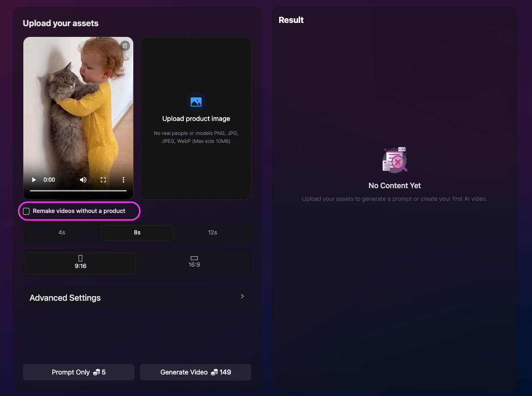This screenshot has width=532, height=396.
Task: Mute the video using speaker icon
Action: pos(83,180)
